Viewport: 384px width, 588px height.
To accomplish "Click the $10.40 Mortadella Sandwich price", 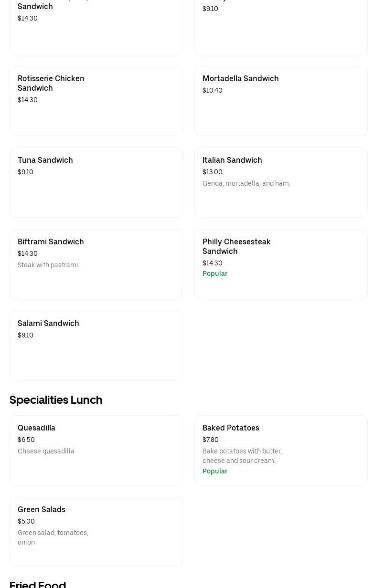I will coord(213,90).
